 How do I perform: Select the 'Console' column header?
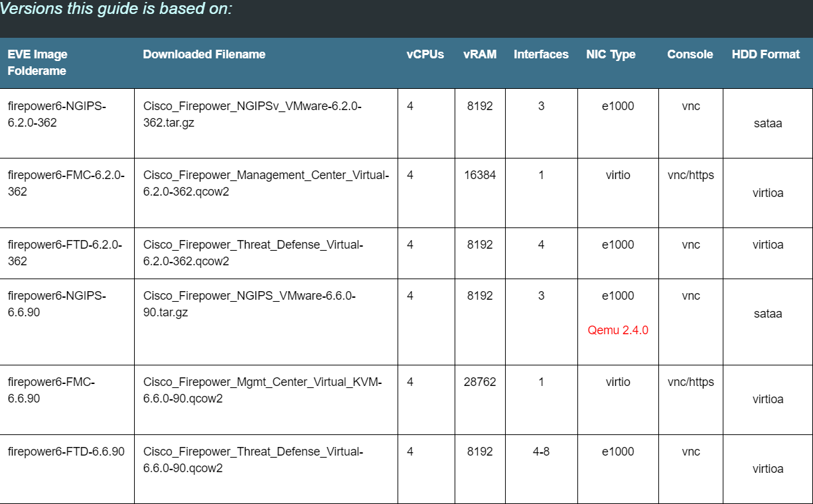(x=690, y=54)
